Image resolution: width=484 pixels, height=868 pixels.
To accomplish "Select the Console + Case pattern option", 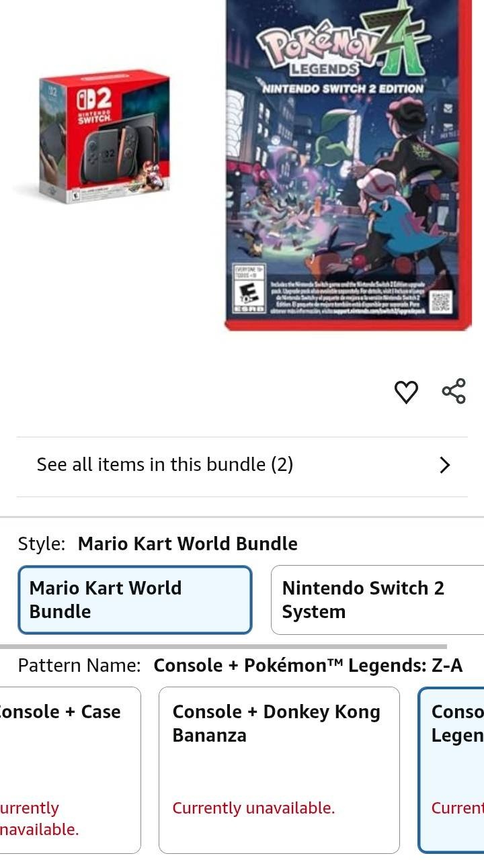I will pos(71,770).
